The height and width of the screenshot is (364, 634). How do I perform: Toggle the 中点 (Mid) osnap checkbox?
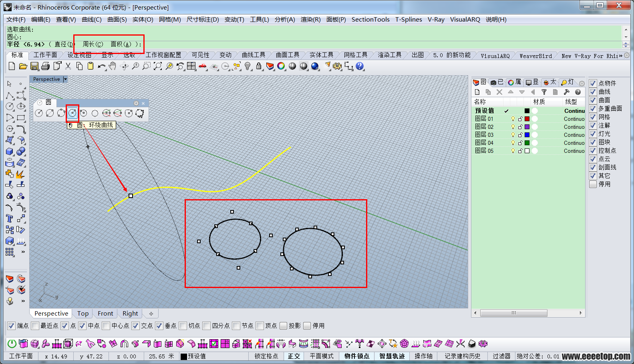pyautogui.click(x=83, y=326)
